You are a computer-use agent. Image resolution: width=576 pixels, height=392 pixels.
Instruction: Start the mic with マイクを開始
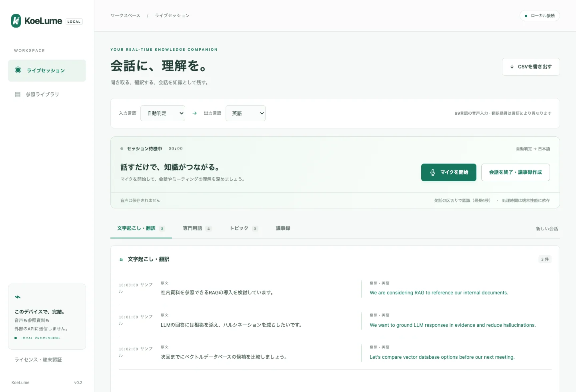(449, 172)
